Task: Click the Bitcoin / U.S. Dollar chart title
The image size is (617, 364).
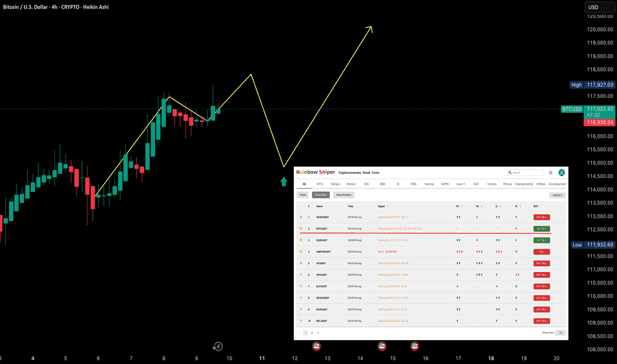Action: (x=56, y=7)
